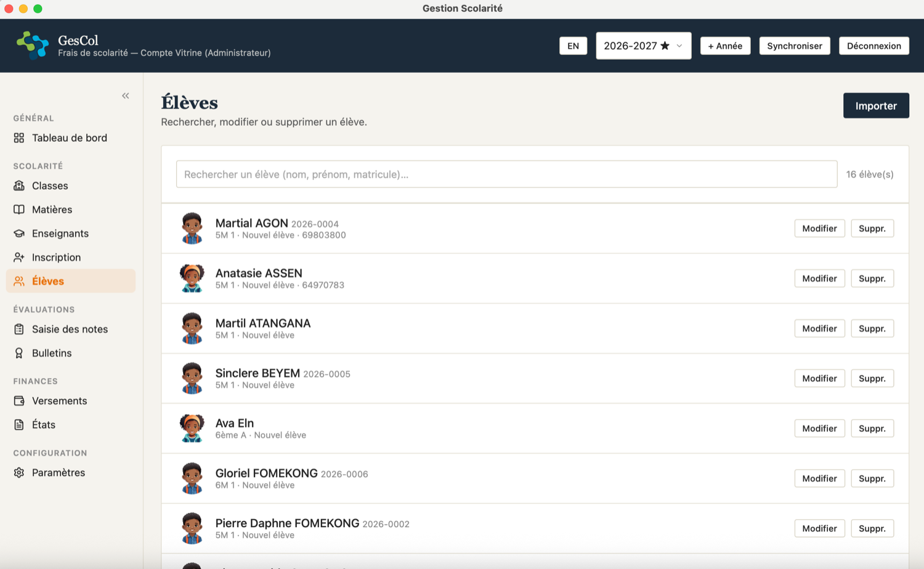Screen dimensions: 924x569
Task: Open Inscription page
Action: click(x=71, y=258)
